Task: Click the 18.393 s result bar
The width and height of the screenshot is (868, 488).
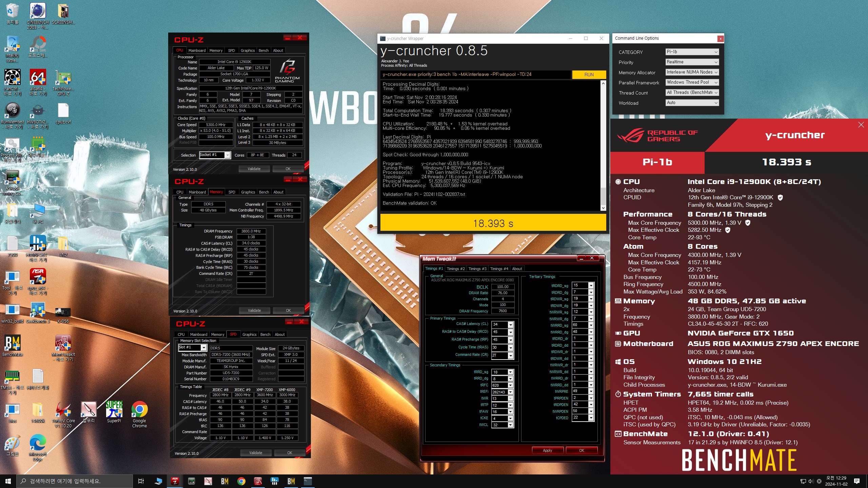Action: tap(493, 223)
